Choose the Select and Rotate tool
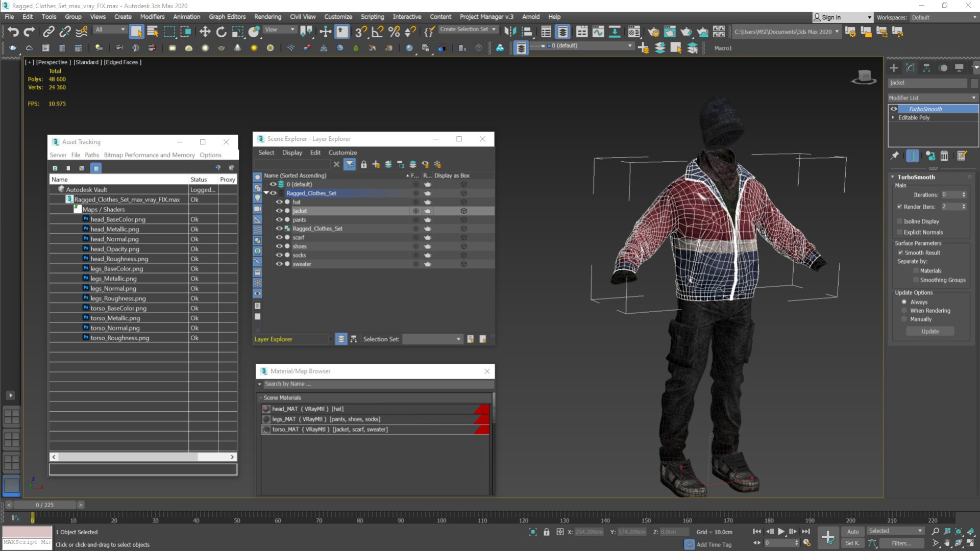Viewport: 980px width, 551px height. (221, 32)
